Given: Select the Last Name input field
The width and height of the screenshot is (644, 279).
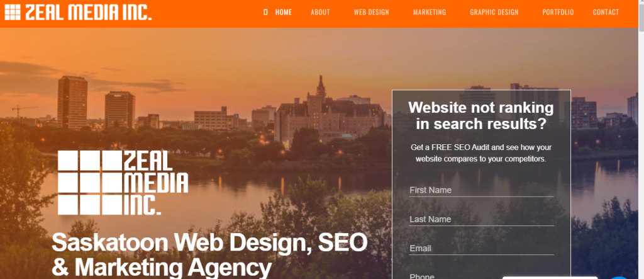Looking at the screenshot, I should pos(481,219).
